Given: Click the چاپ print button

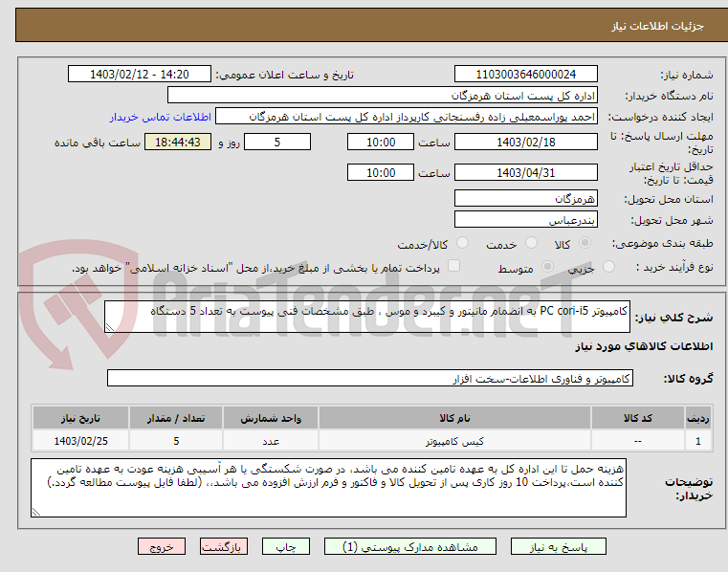Looking at the screenshot, I should pyautogui.click(x=285, y=546).
